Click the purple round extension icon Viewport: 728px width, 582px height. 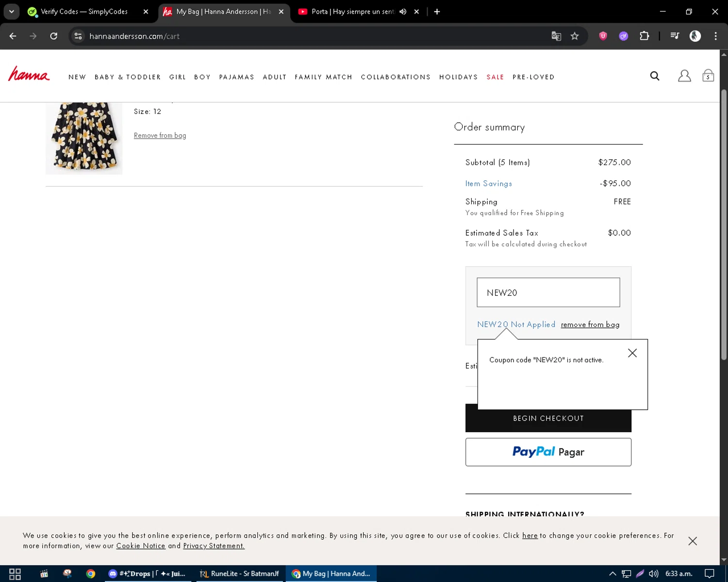624,36
